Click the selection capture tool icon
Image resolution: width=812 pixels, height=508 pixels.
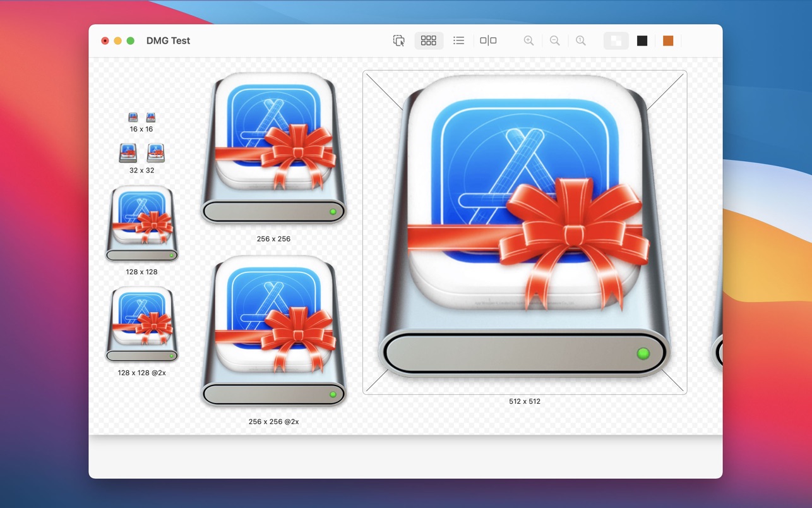pyautogui.click(x=398, y=40)
